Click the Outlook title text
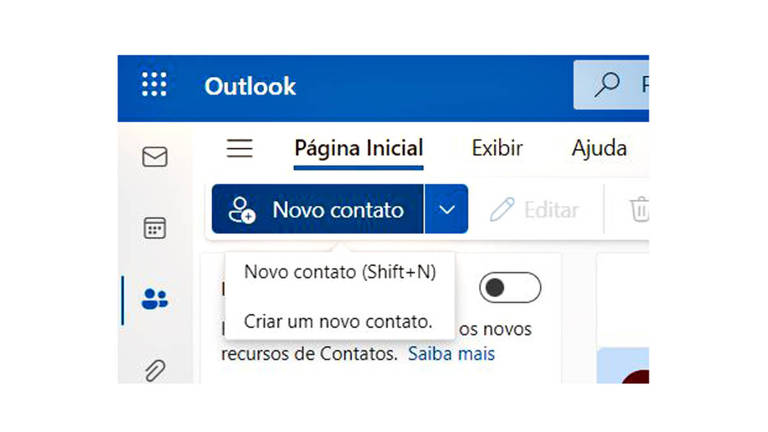Viewport: 768px width, 432px height. click(x=250, y=86)
